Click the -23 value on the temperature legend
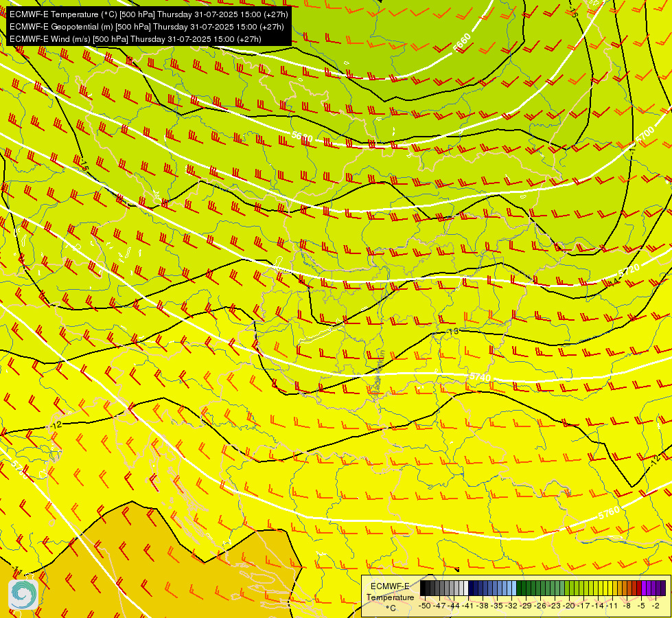The image size is (672, 618). click(554, 606)
